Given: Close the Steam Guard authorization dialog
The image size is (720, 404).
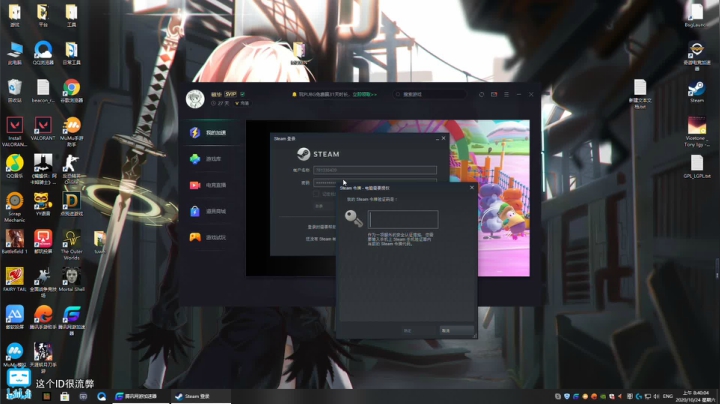Looking at the screenshot, I should tap(472, 188).
